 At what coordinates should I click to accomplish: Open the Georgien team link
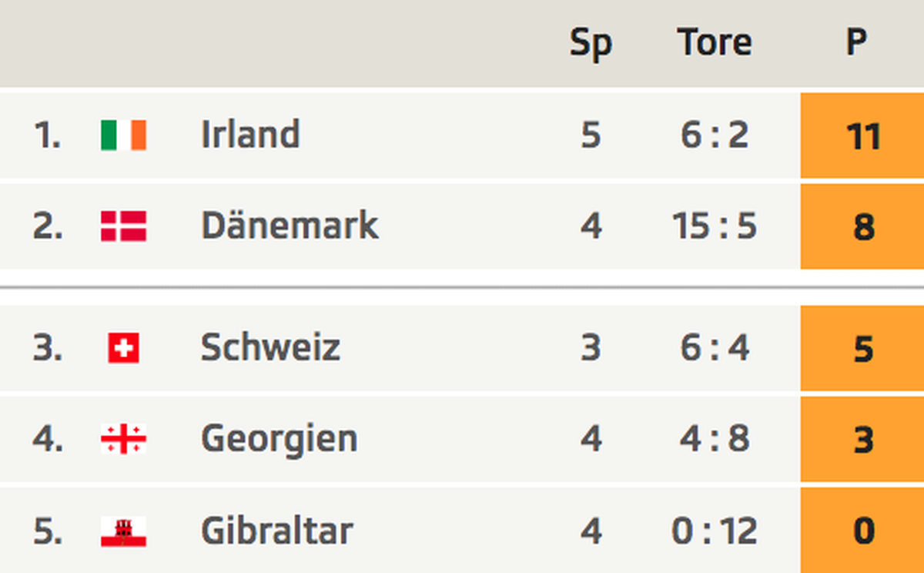(x=279, y=438)
